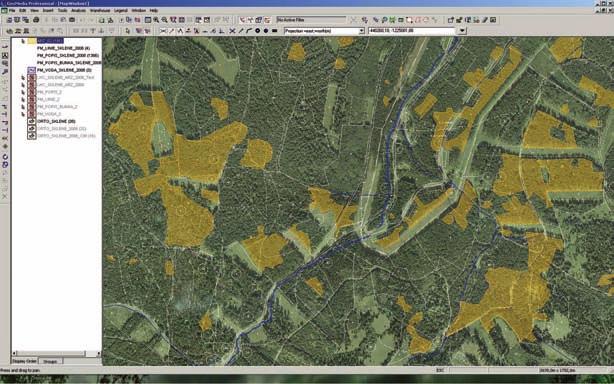Click the Print icon in the toolbar

(x=36, y=20)
